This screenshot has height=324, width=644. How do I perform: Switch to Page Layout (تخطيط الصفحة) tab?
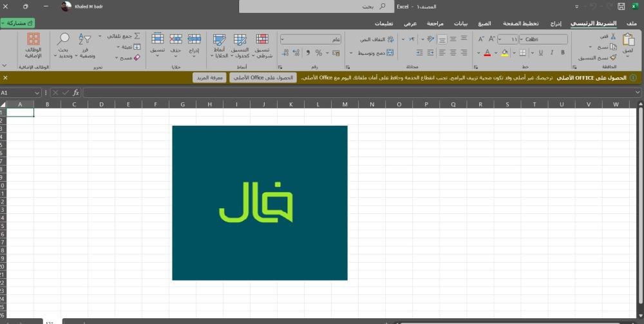pos(521,23)
